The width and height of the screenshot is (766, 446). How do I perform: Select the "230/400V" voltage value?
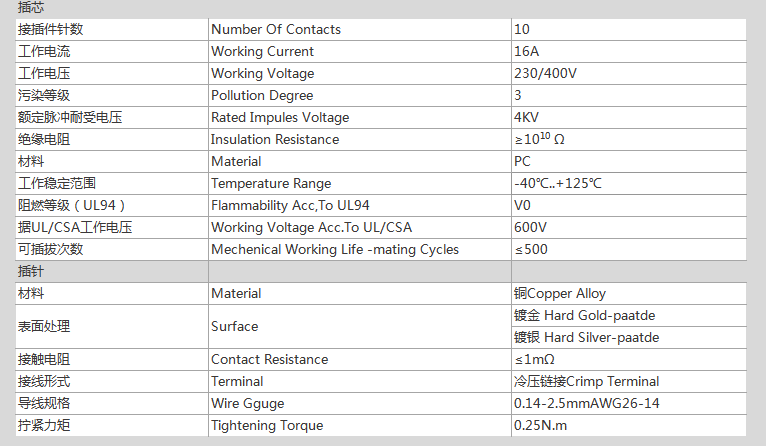pyautogui.click(x=545, y=73)
